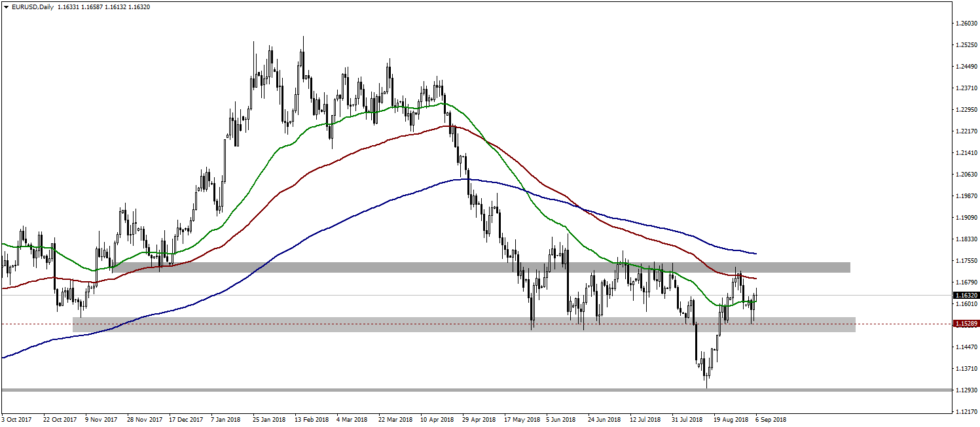Viewport: 980px width, 427px height.
Task: Click the 7 Jan 2018 date label
Action: 227,420
